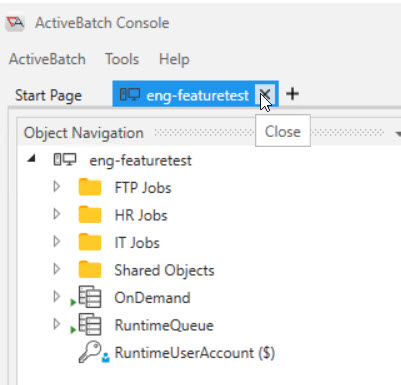401x385 pixels.
Task: Select the HR Jobs folder icon
Action: click(90, 215)
